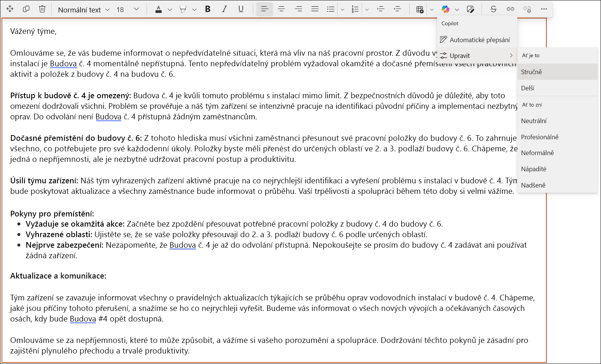601x364 pixels.
Task: Apply text highlight color
Action: point(183,9)
